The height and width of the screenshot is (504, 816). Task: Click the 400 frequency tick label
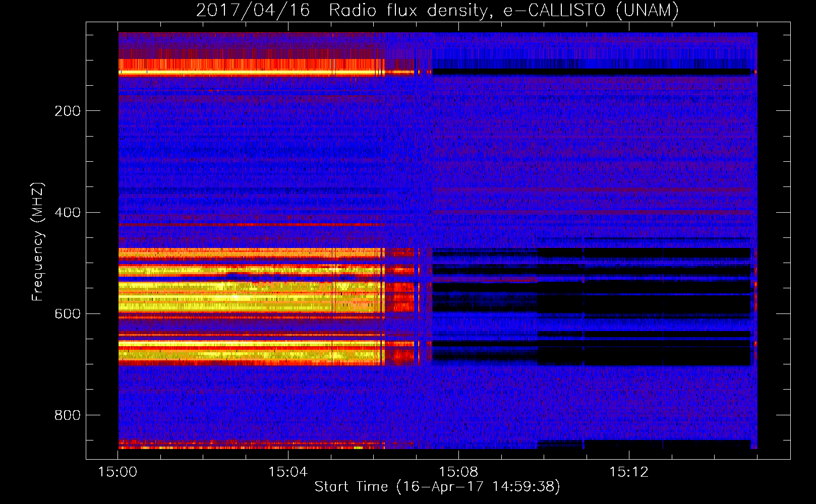click(x=68, y=212)
